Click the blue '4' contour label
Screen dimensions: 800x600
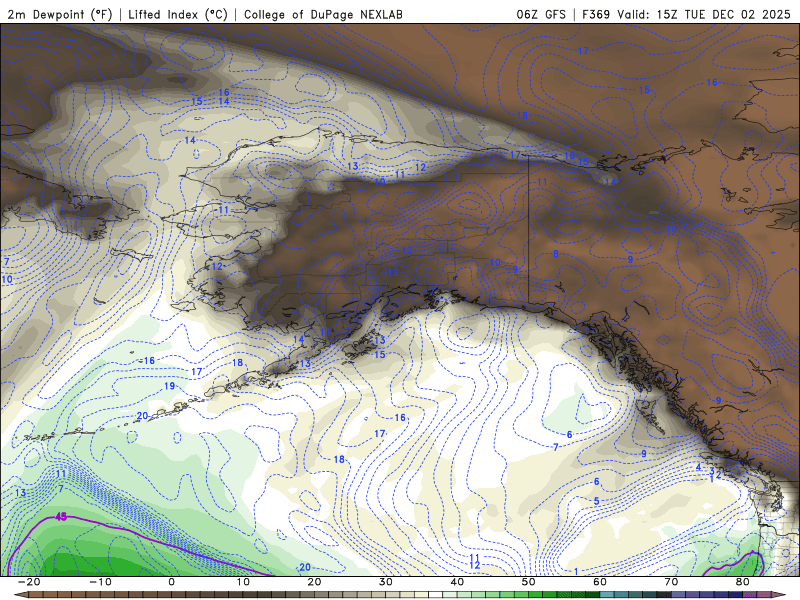pyautogui.click(x=698, y=467)
